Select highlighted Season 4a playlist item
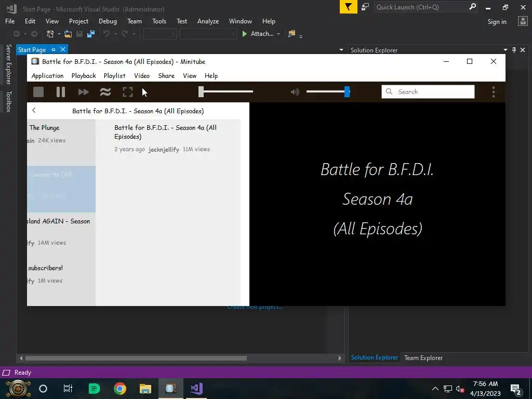 [x=61, y=189]
